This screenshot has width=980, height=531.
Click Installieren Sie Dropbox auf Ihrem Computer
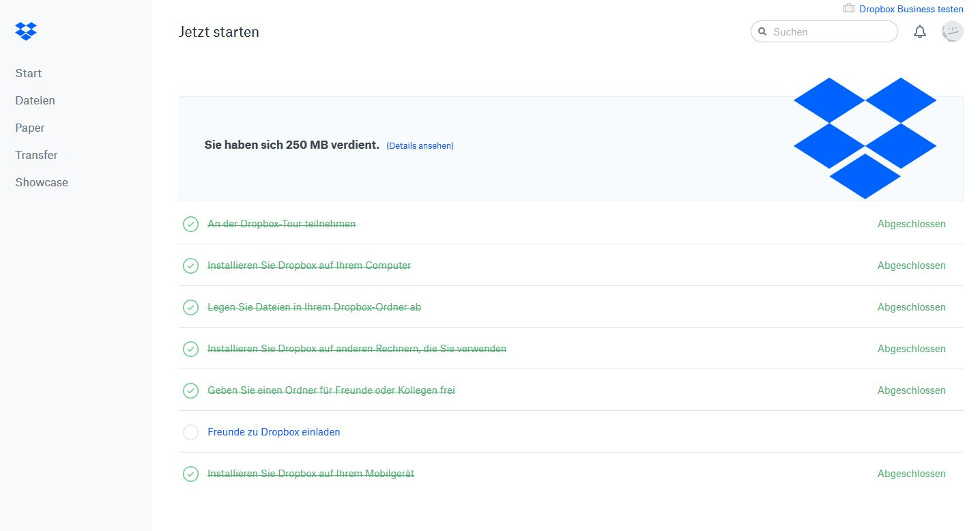click(x=309, y=265)
